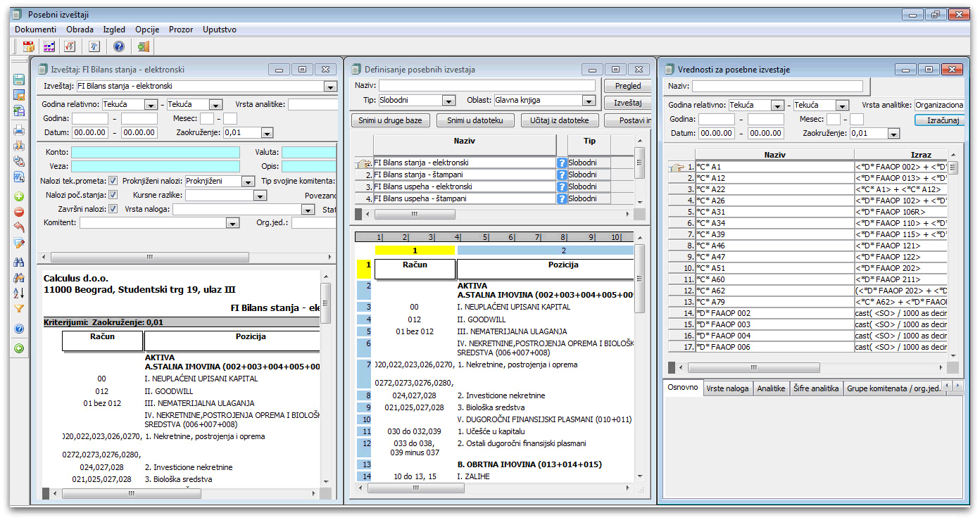Uncheck the Nalozi poč.stanja checkbox

coord(113,195)
